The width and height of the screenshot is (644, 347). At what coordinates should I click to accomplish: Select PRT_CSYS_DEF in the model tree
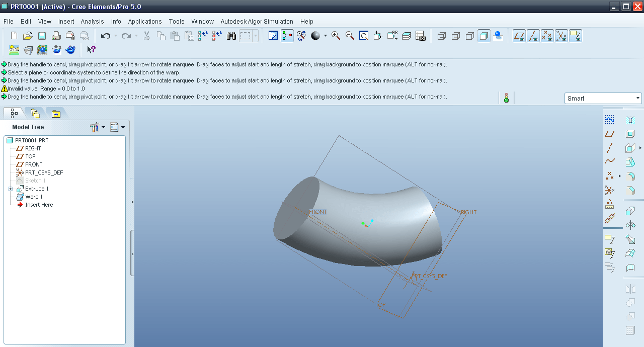click(x=44, y=172)
